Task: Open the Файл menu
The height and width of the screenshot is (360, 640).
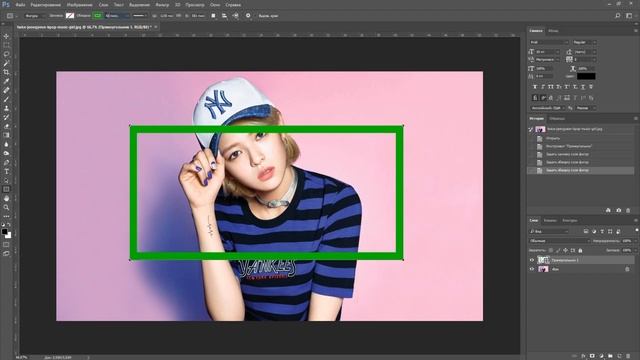Action: coord(20,5)
